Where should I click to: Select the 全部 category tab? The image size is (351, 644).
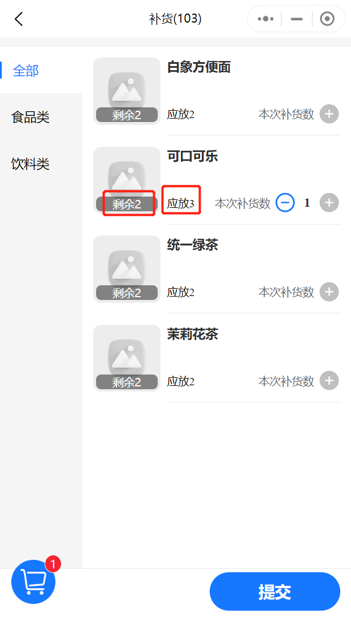coord(25,70)
